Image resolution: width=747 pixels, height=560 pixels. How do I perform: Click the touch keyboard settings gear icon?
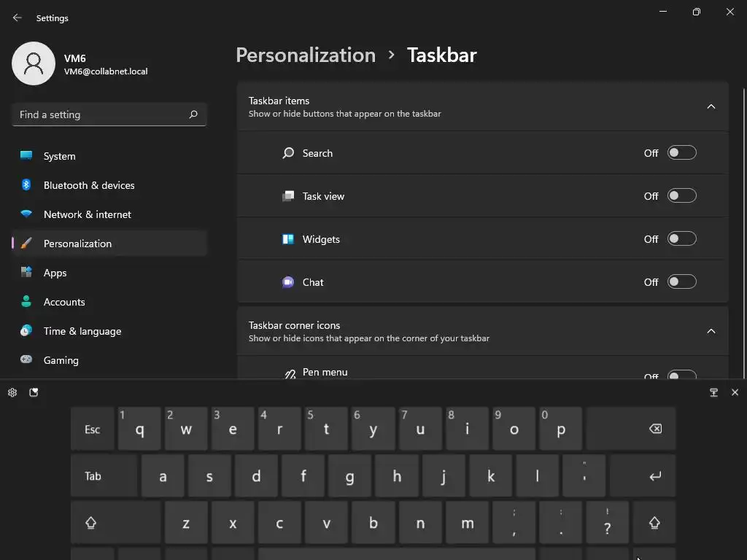click(12, 392)
